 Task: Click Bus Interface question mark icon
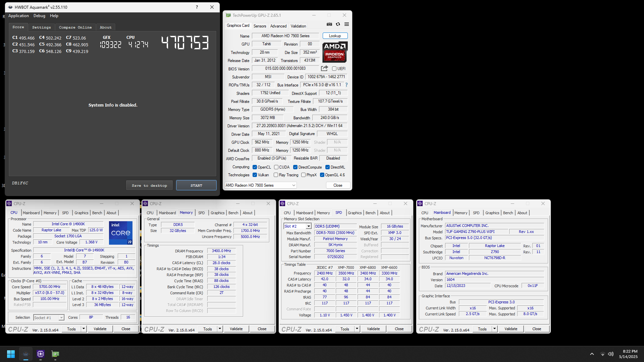pos(346,85)
